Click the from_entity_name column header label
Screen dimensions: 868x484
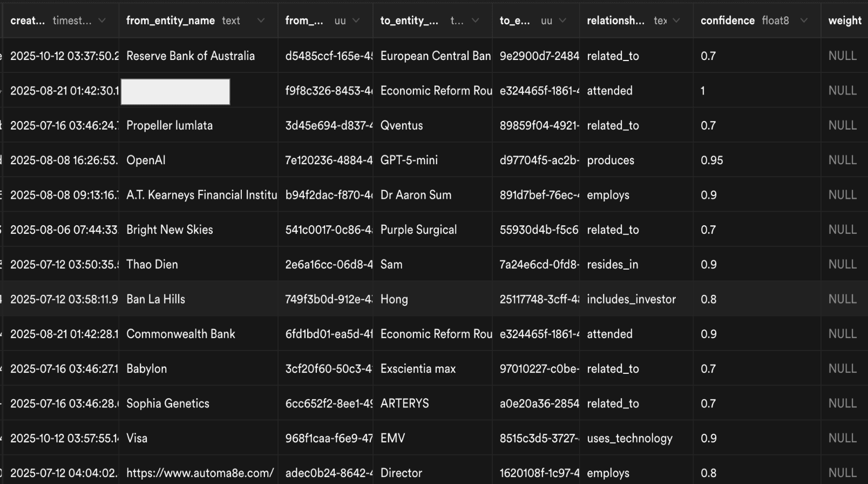pyautogui.click(x=171, y=21)
